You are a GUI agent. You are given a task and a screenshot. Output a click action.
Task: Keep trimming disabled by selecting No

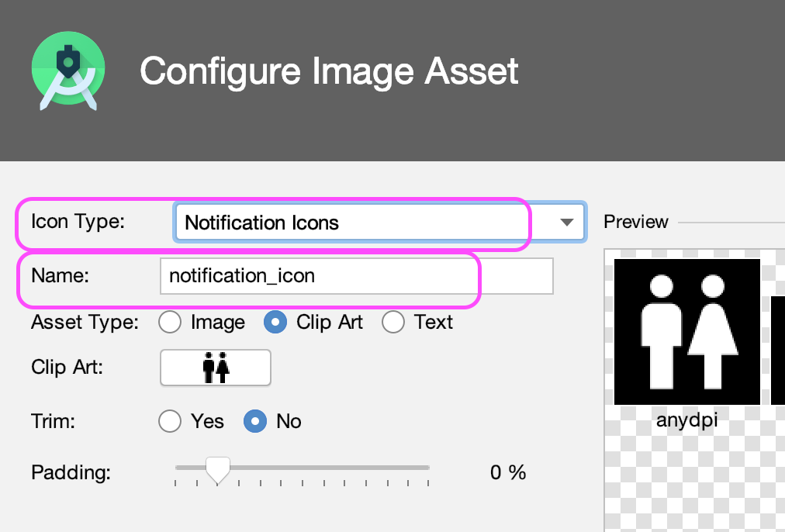click(256, 421)
